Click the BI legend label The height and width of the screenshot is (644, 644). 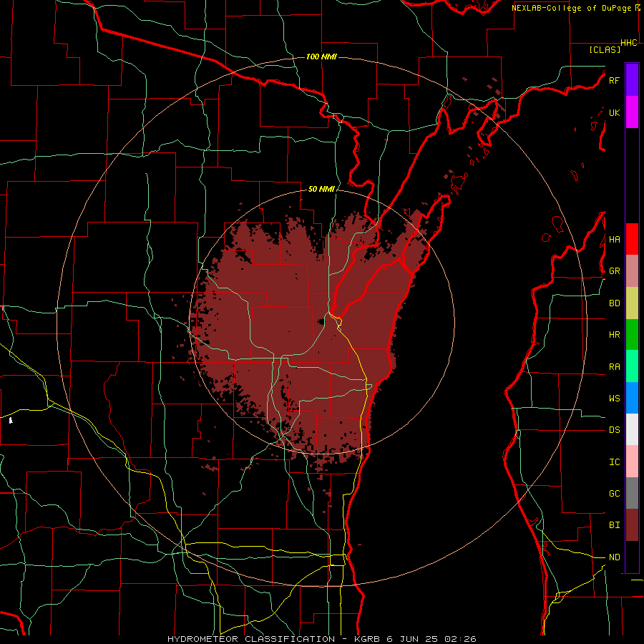point(614,525)
